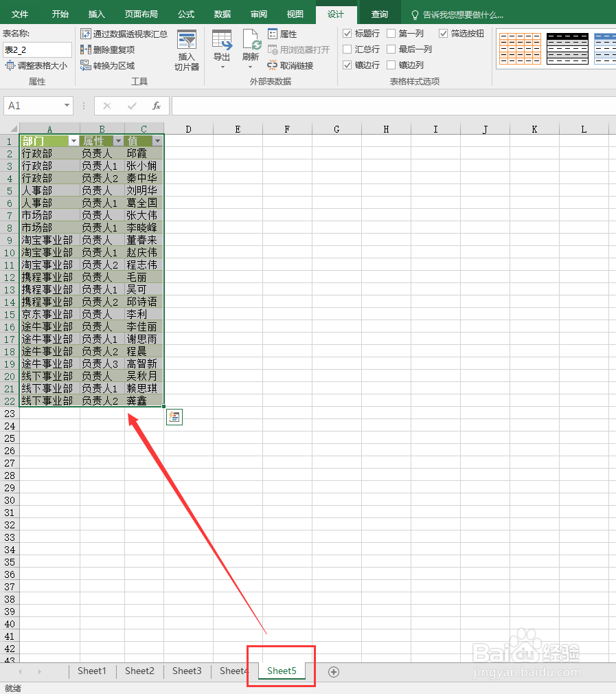Open the File (文件) tab

(20, 14)
